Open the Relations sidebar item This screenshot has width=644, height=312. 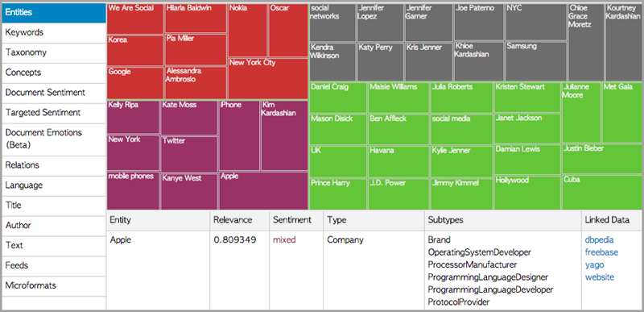coord(53,165)
